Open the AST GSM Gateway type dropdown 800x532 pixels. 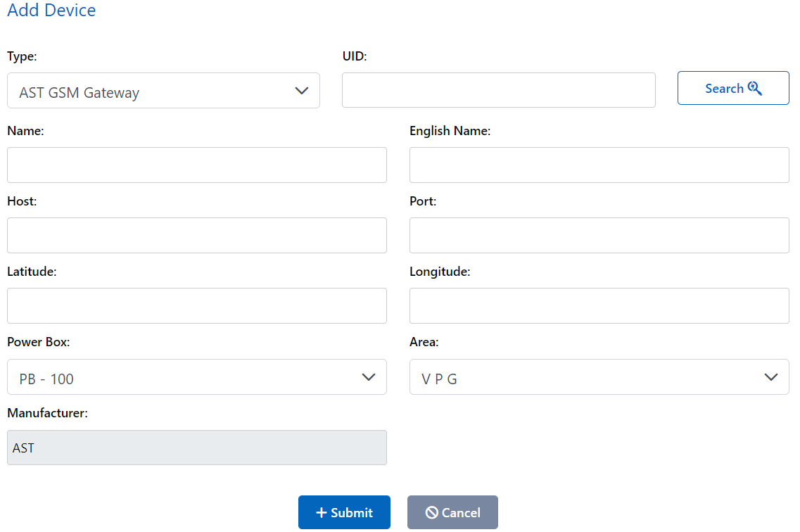coord(163,91)
